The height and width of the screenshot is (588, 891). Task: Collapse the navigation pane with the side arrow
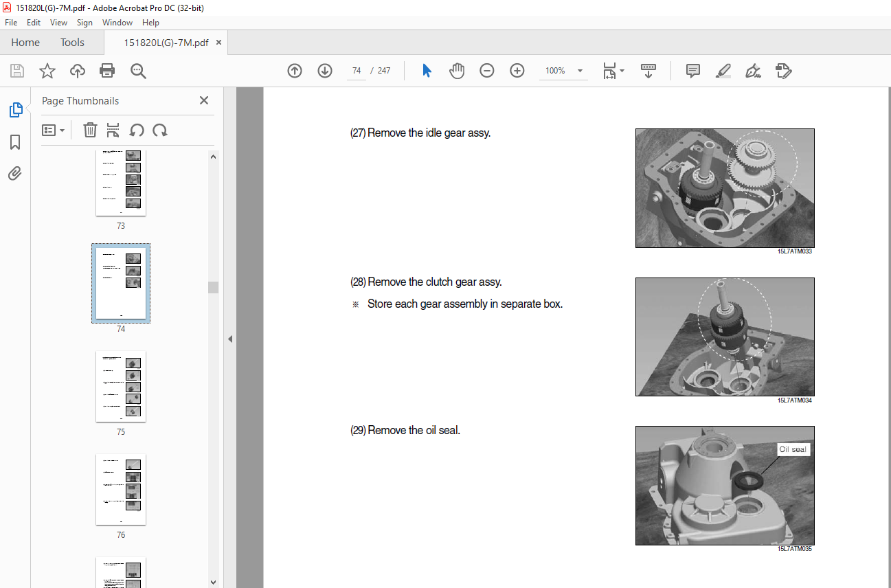(x=230, y=339)
